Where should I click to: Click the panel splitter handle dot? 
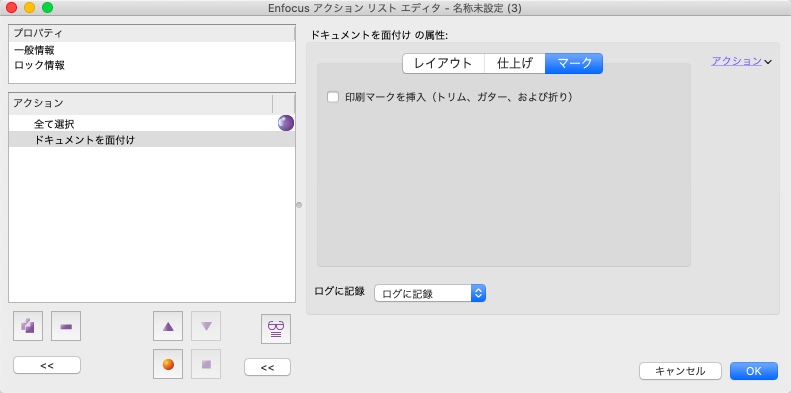[299, 205]
